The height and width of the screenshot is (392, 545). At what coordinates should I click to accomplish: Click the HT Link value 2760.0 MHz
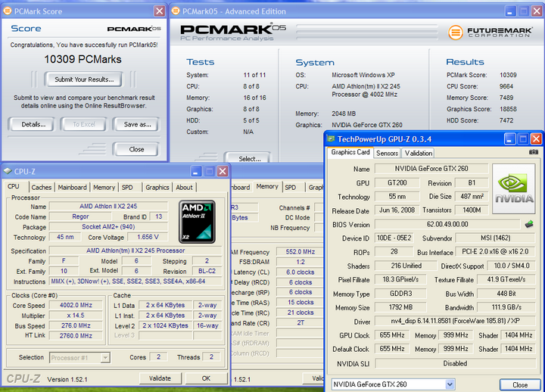pos(76,336)
